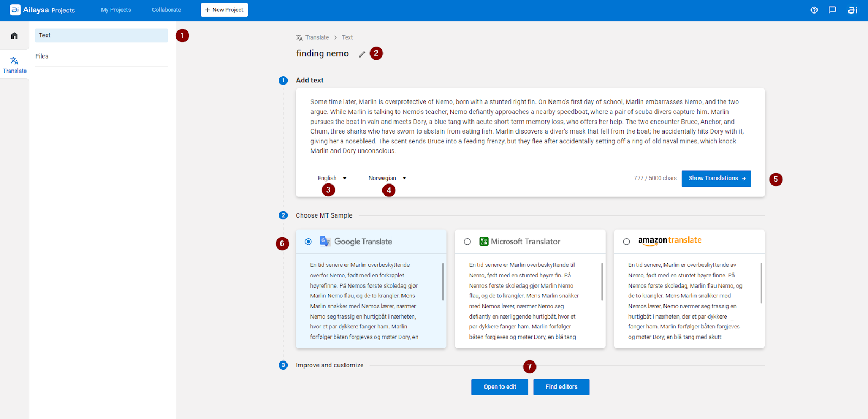Open Translate section in left sidebar
Viewport: 868px width, 419px height.
click(15, 65)
